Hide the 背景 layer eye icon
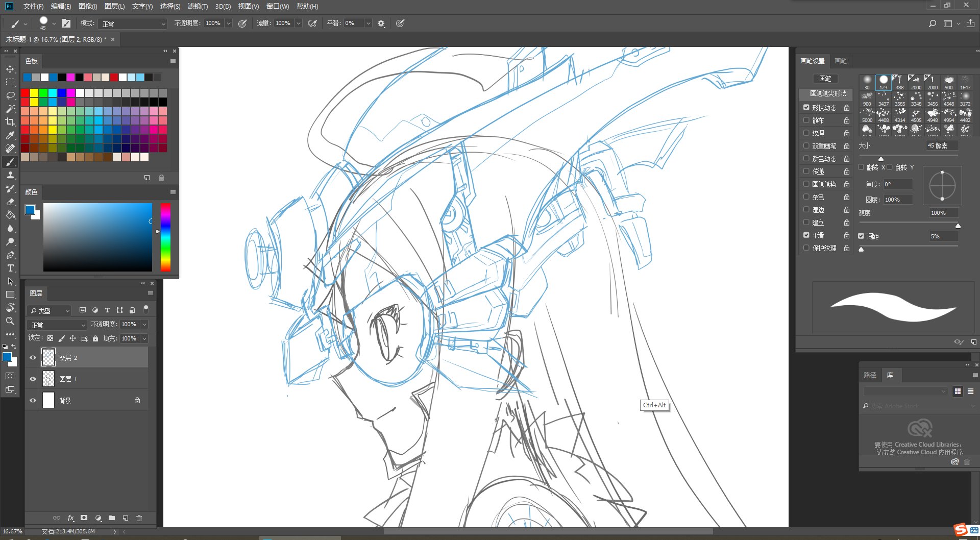Viewport: 980px width, 540px height. tap(33, 401)
